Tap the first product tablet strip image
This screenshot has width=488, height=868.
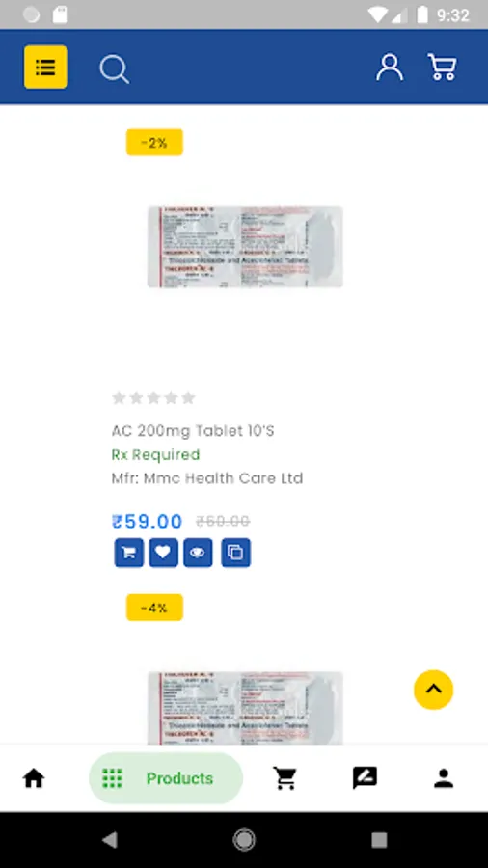click(245, 247)
